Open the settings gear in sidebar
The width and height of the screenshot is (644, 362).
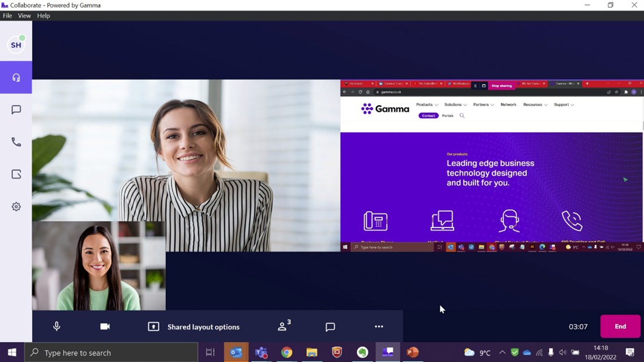pyautogui.click(x=16, y=206)
